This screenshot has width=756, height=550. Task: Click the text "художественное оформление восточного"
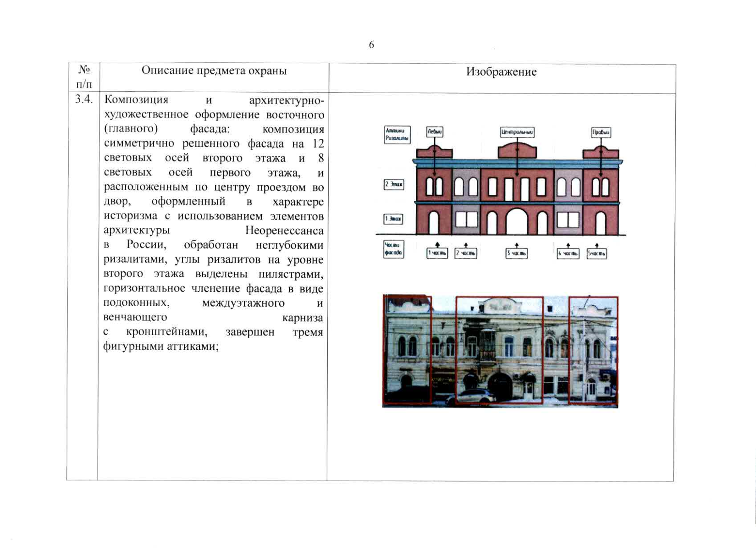[x=214, y=114]
